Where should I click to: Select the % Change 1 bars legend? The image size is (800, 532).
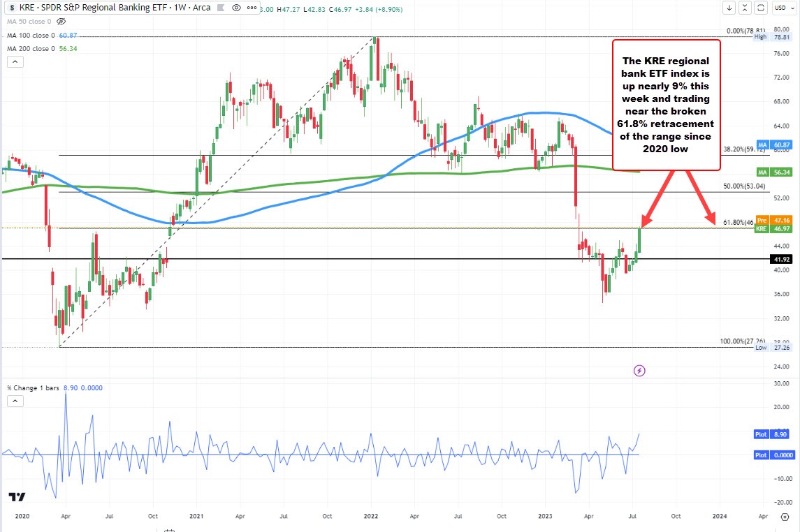coord(33,387)
